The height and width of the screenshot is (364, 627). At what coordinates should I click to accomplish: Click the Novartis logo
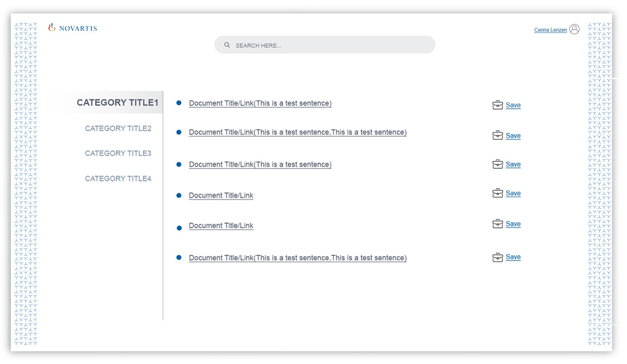[72, 28]
